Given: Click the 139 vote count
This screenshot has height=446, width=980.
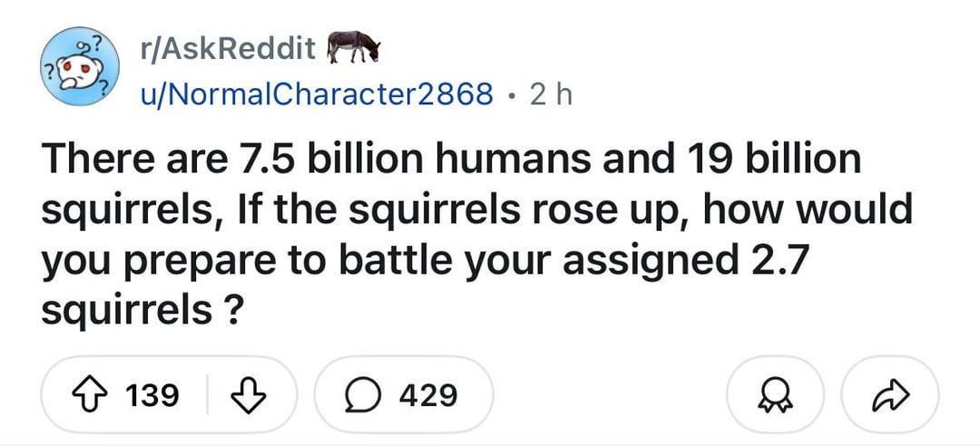Looking at the screenshot, I should (x=151, y=395).
